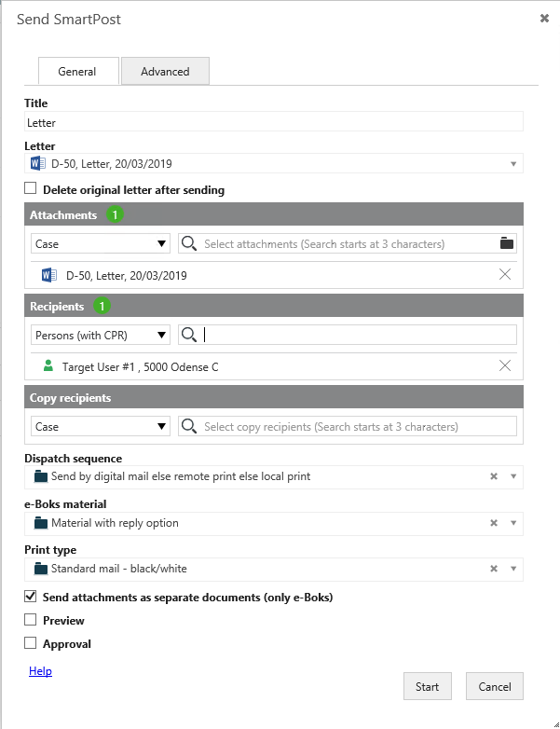Enable Delete original letter after sending
560x729 pixels.
coord(31,190)
